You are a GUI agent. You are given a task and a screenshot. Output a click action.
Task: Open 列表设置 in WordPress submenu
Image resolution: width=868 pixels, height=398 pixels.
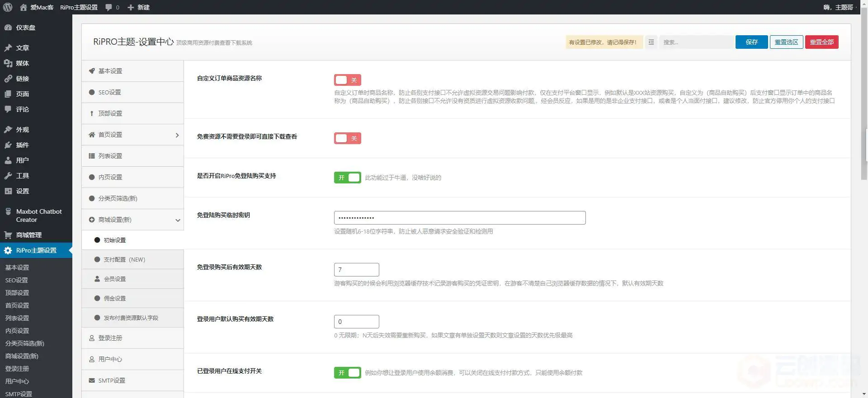coord(17,318)
